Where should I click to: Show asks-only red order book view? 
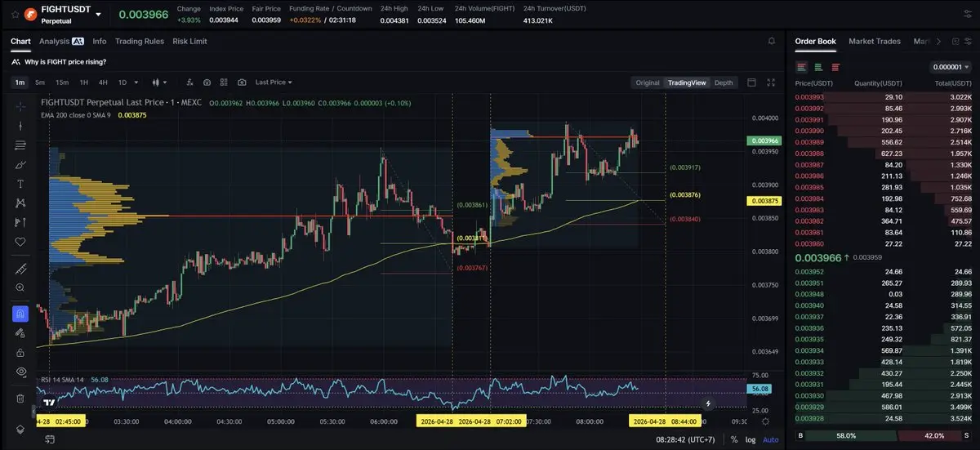click(x=835, y=67)
